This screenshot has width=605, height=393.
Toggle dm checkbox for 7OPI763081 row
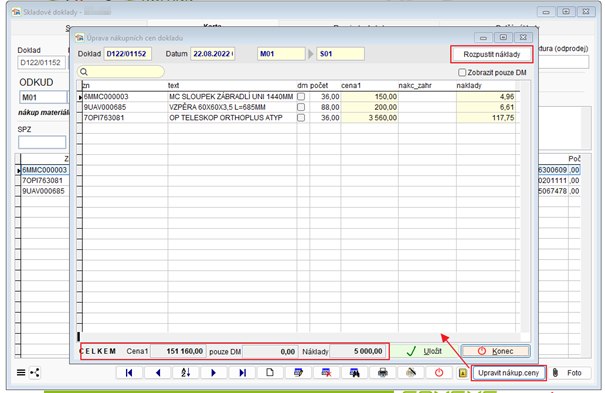tap(301, 118)
